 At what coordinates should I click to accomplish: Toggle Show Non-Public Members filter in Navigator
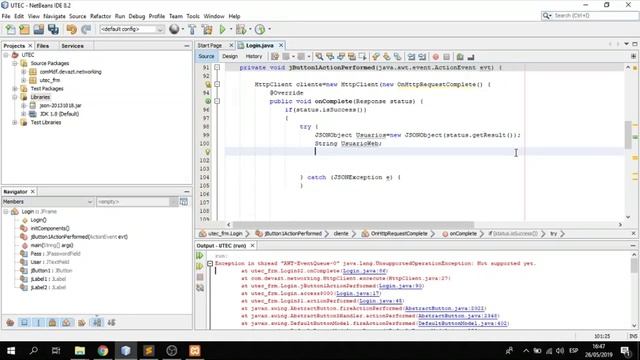(x=52, y=323)
